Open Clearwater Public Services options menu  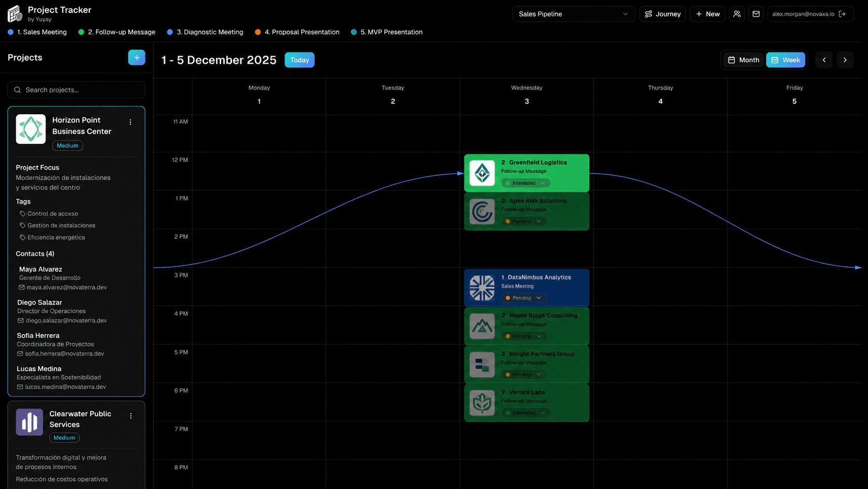[131, 416]
